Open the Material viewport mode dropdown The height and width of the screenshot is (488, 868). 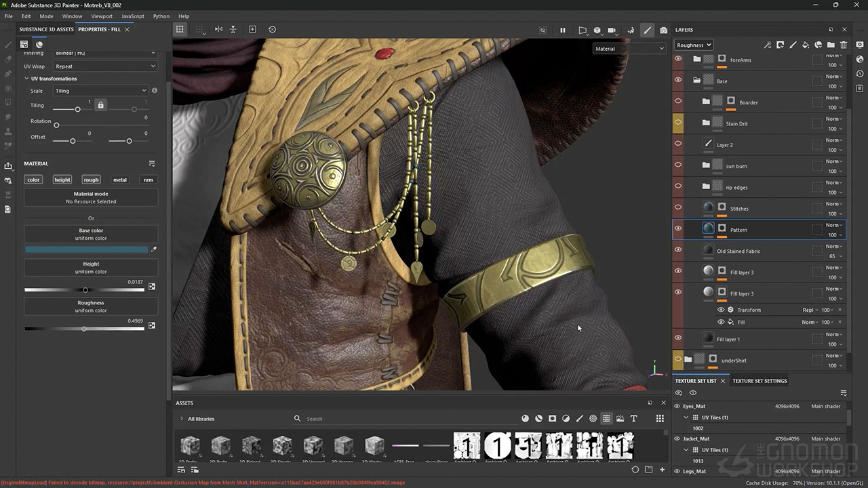click(x=630, y=49)
